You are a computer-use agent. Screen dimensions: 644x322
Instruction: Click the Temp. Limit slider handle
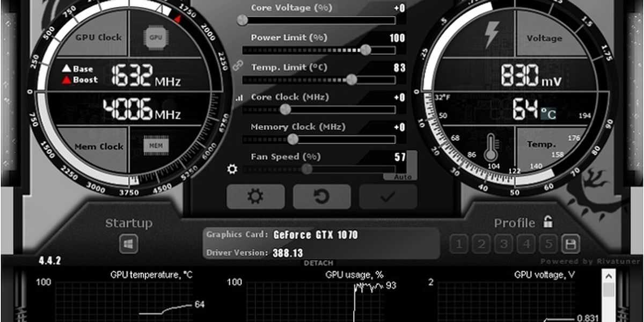point(352,79)
